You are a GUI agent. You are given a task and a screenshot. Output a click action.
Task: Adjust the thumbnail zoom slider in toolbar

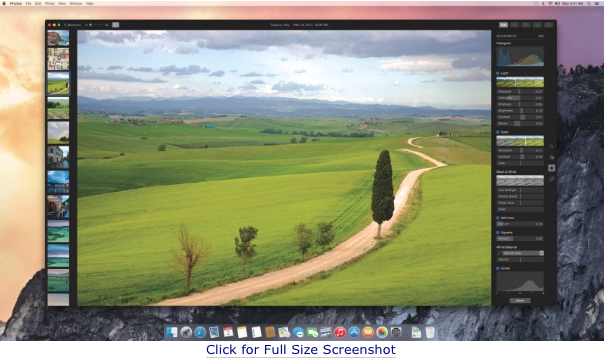[97, 25]
